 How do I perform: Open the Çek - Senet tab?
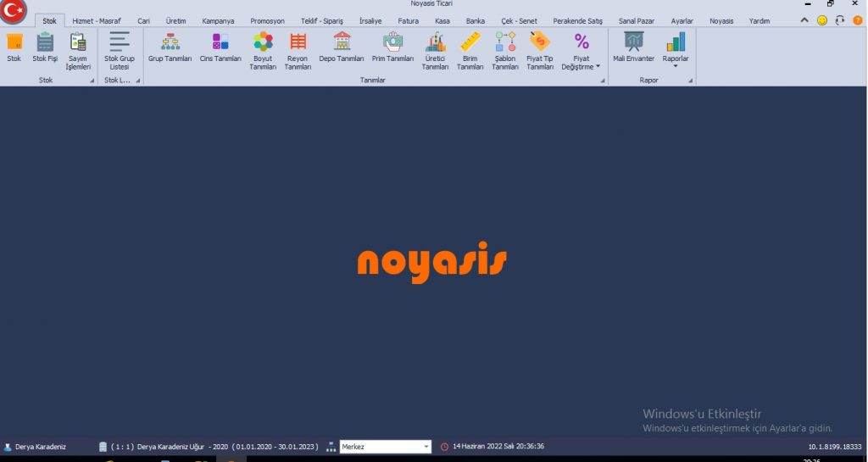tap(520, 21)
